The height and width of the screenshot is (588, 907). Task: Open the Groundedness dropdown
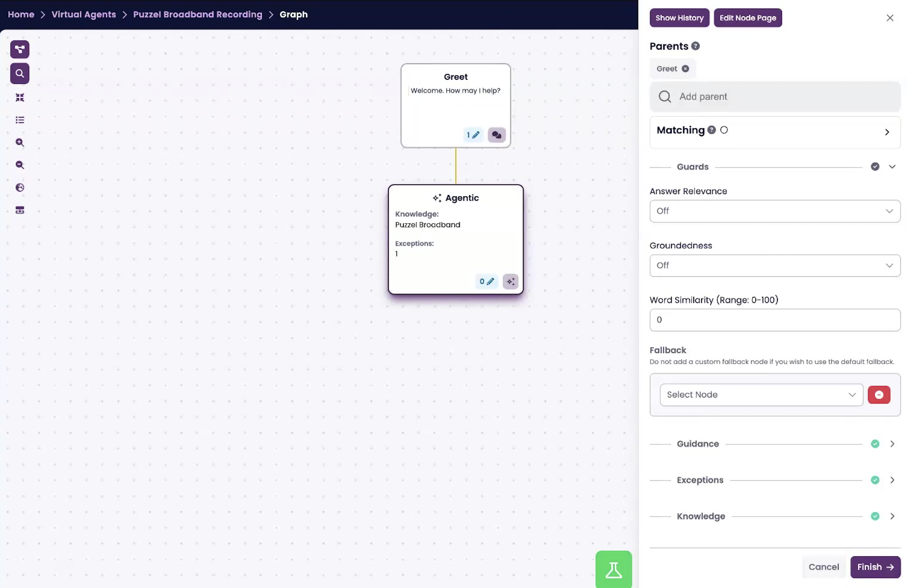(774, 265)
